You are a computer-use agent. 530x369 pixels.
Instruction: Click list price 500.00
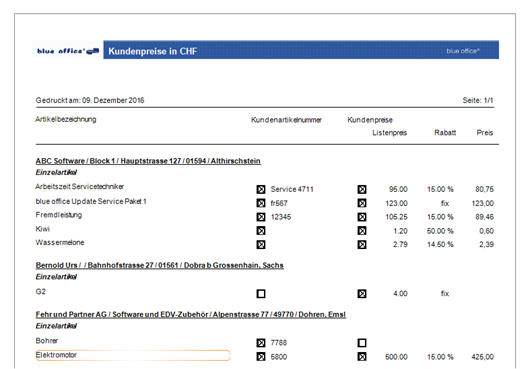[x=396, y=357]
